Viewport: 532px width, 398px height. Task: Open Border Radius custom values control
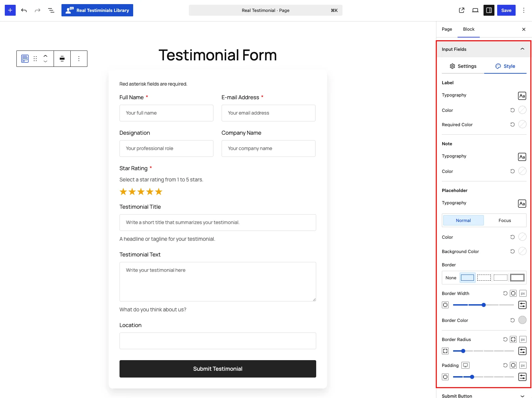(x=522, y=351)
